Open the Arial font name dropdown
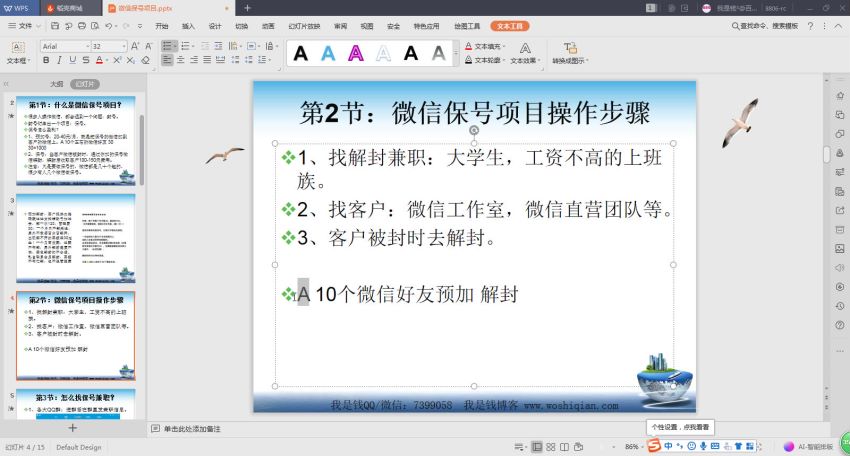Image resolution: width=850 pixels, height=456 pixels. tap(87, 47)
